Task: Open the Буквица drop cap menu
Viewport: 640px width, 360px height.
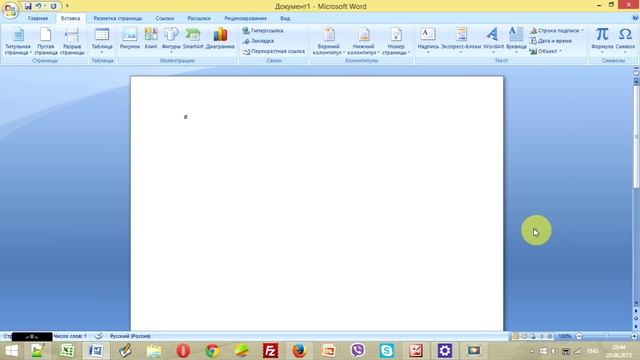Action: click(516, 40)
